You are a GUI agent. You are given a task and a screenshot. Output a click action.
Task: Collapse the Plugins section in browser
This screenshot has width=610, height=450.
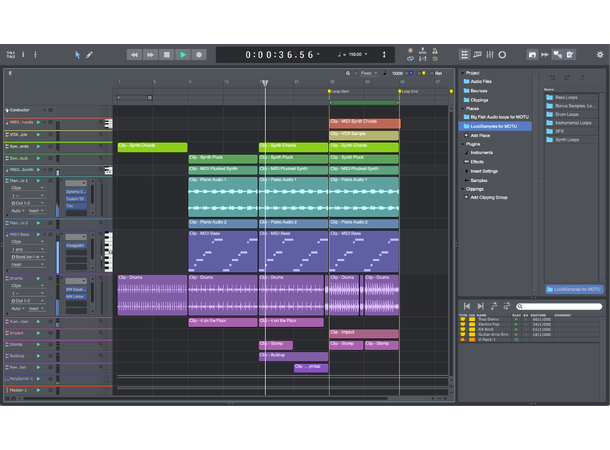[463, 144]
